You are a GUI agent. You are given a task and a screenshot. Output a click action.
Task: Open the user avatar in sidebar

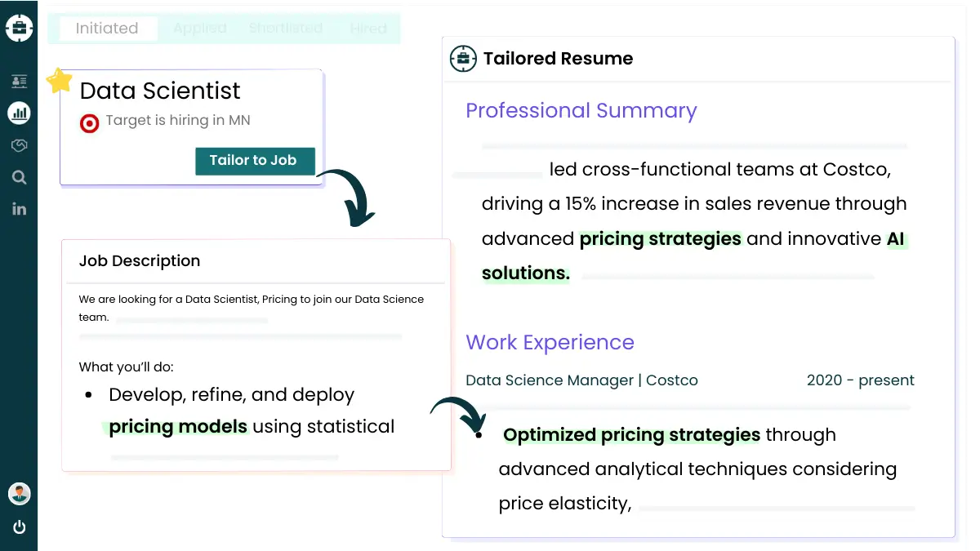[20, 493]
